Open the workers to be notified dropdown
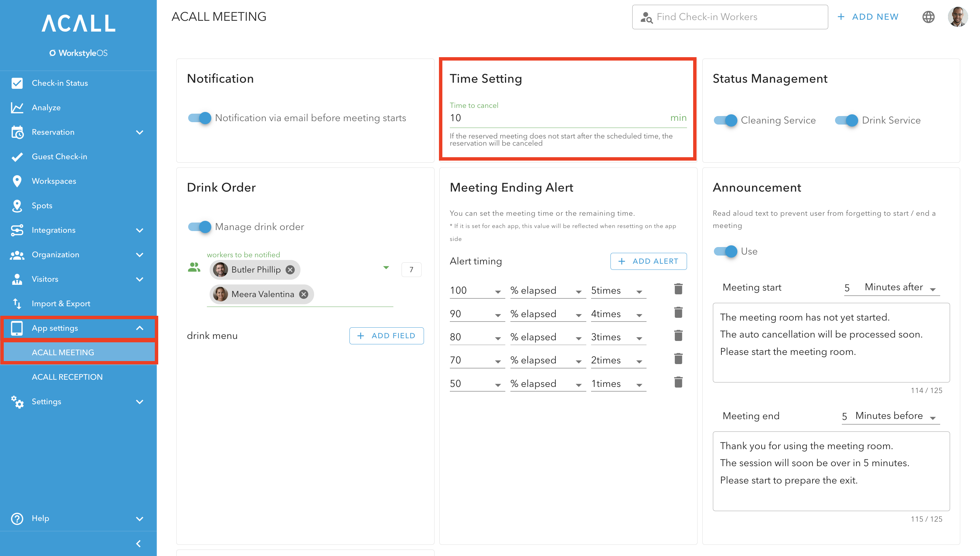Viewport: 980px width, 556px height. [x=386, y=268]
